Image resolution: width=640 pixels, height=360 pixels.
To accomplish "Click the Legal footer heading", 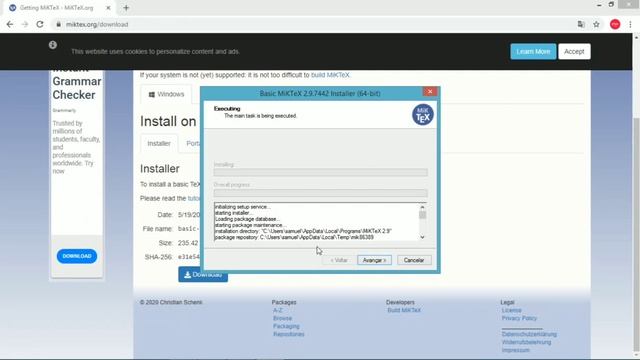I will 507,302.
